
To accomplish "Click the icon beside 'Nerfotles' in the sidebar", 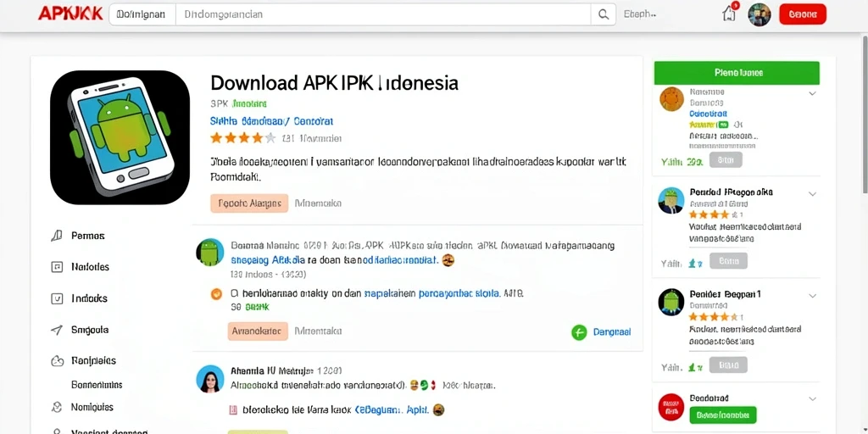I will (57, 267).
